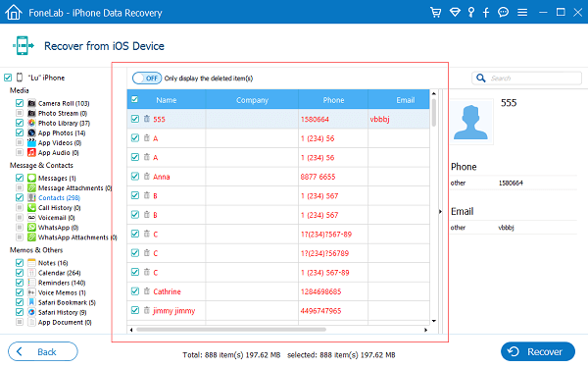Click the Safari History icon
Image resolution: width=588 pixels, height=368 pixels.
[x=32, y=312]
